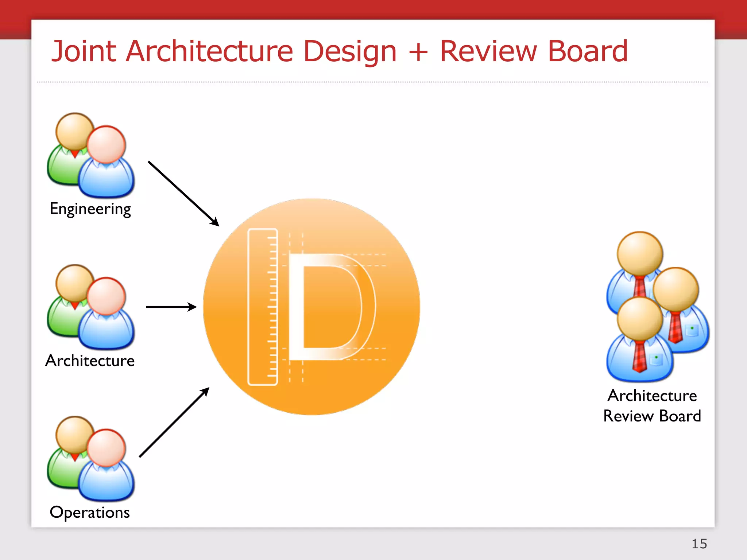The width and height of the screenshot is (747, 560).
Task: Click the red header bar at the top
Action: (373, 9)
